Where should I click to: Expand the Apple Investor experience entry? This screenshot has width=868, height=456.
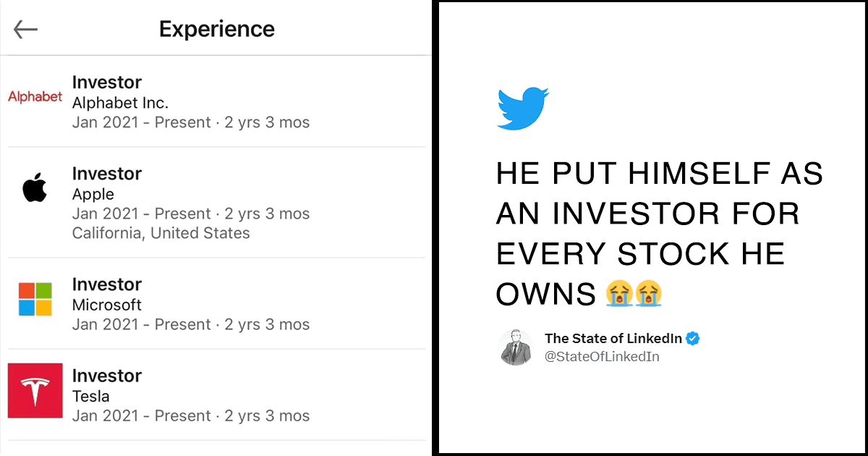pos(107,174)
